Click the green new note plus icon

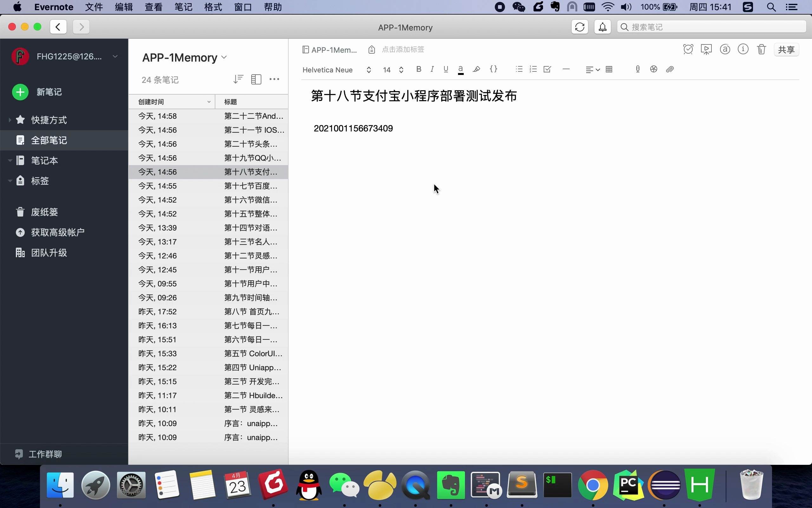point(20,92)
